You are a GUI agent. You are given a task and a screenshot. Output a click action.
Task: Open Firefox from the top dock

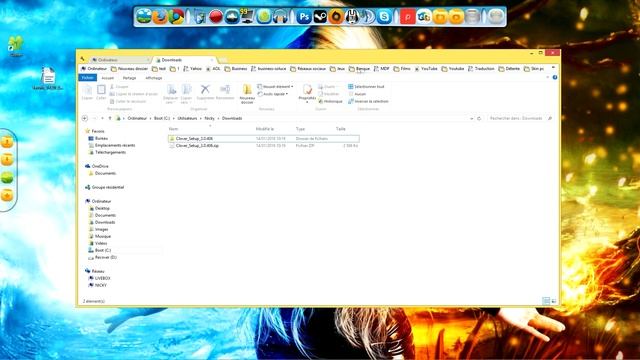point(160,17)
